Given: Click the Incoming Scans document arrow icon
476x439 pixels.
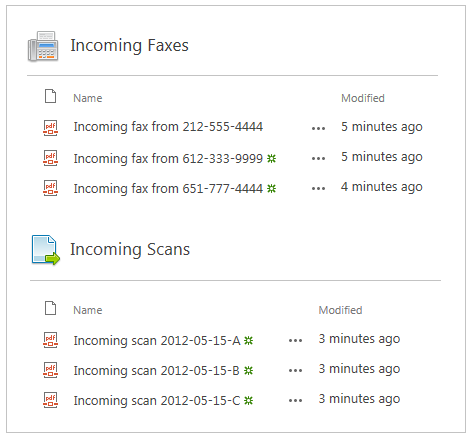Looking at the screenshot, I should coord(46,250).
